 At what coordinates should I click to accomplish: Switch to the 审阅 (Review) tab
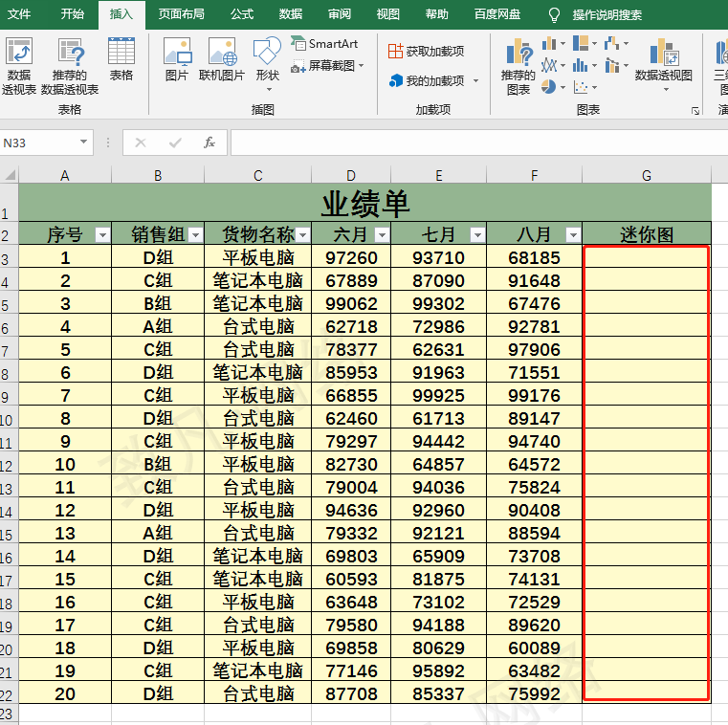(x=340, y=14)
